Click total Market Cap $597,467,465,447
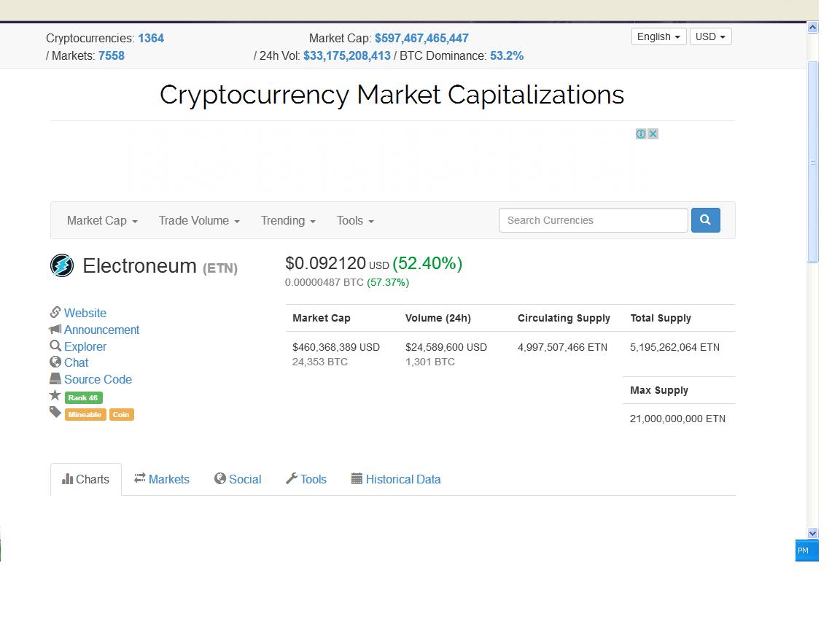Viewport: 840px width, 630px height. 421,38
